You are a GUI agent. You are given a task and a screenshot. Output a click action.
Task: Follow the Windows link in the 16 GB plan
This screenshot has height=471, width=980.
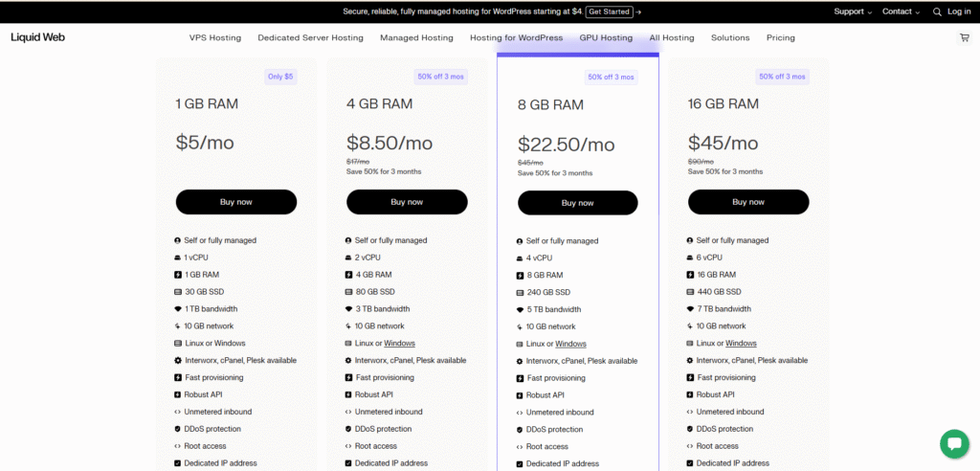click(x=741, y=344)
